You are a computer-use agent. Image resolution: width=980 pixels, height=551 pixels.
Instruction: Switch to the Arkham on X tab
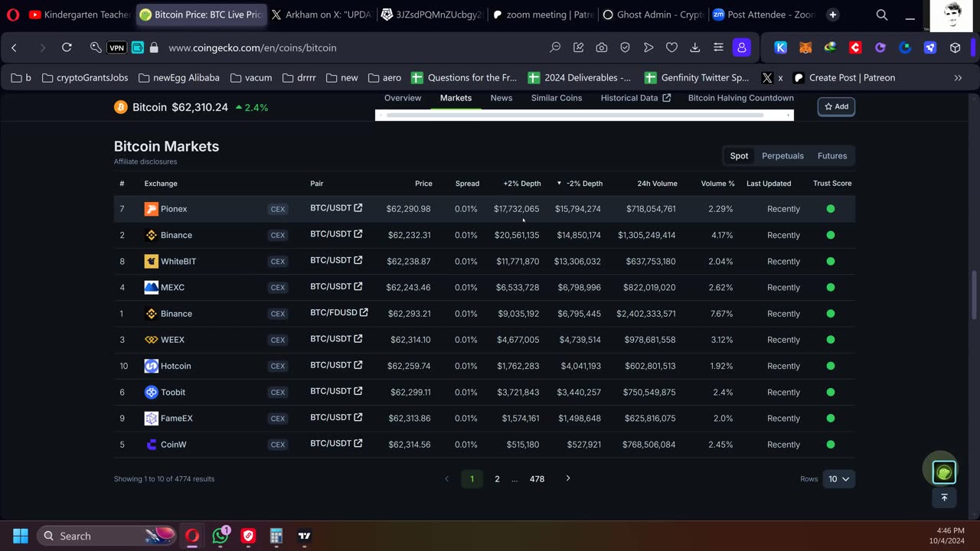(321, 15)
